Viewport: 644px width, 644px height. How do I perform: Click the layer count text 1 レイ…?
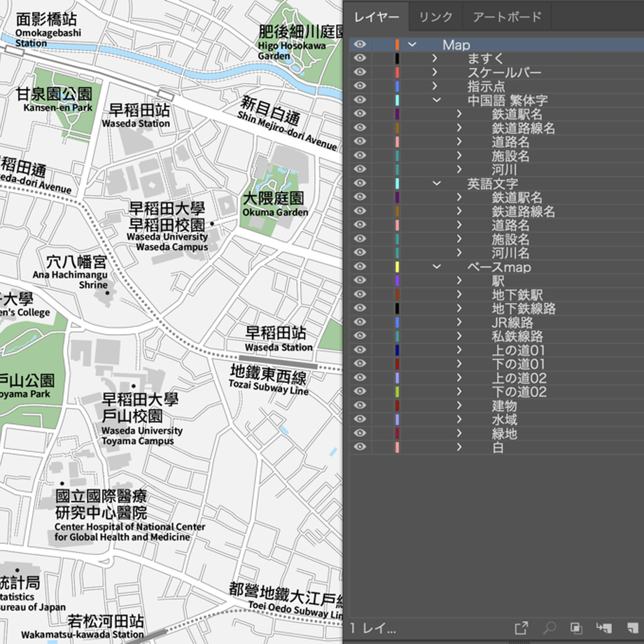pyautogui.click(x=373, y=628)
